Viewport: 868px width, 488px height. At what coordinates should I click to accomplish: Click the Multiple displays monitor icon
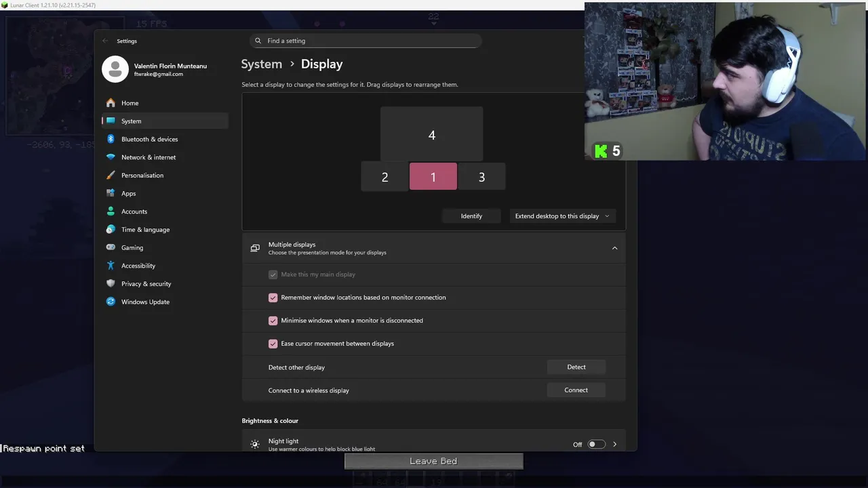pos(255,248)
